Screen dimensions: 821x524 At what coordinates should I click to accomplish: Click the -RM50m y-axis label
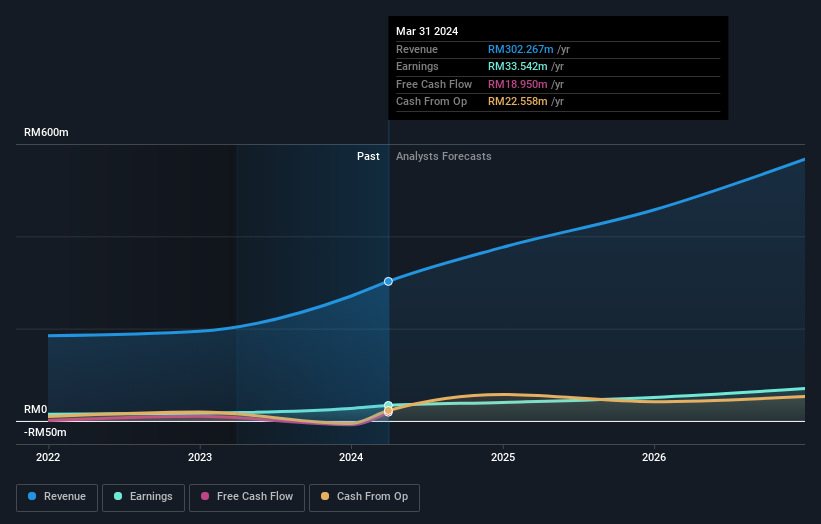click(45, 432)
